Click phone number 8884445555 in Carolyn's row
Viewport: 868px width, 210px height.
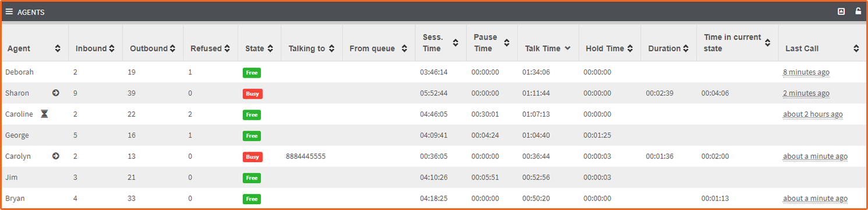pyautogui.click(x=306, y=156)
